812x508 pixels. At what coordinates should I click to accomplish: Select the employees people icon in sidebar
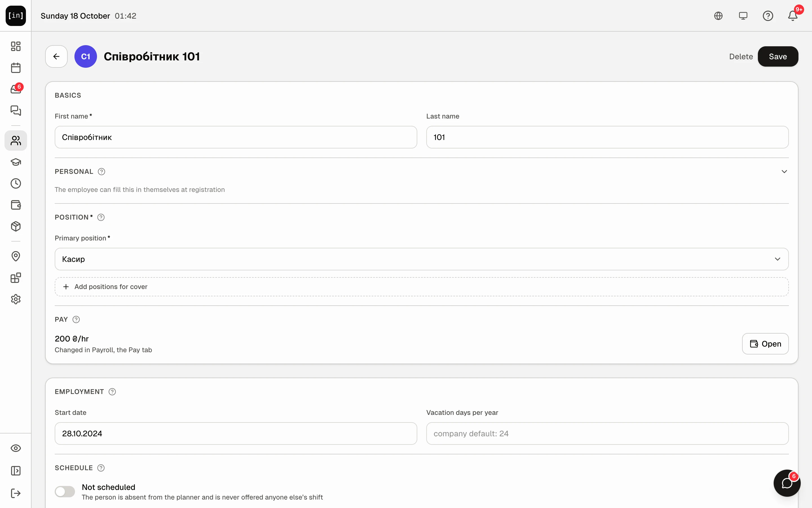[16, 141]
